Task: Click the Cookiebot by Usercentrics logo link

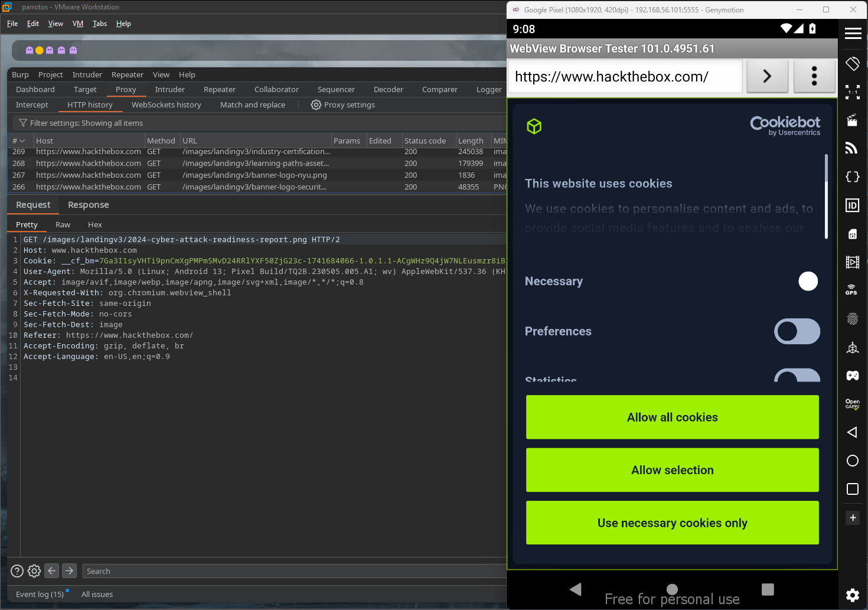Action: (x=785, y=126)
